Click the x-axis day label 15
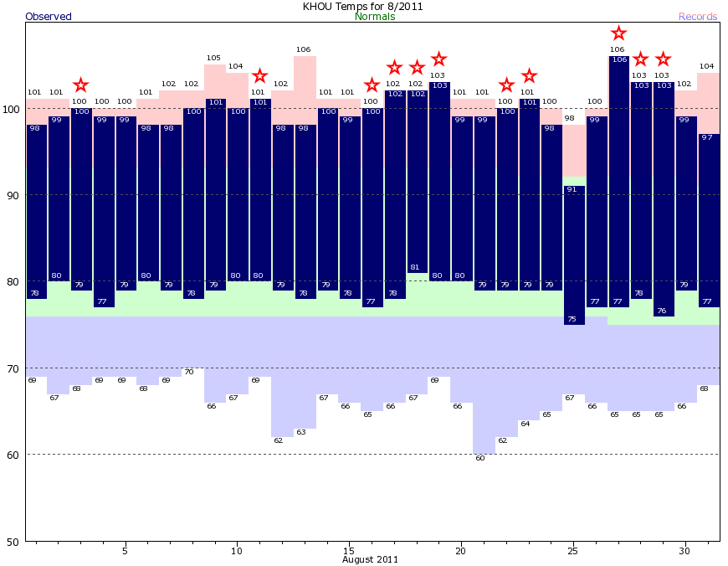 (349, 551)
